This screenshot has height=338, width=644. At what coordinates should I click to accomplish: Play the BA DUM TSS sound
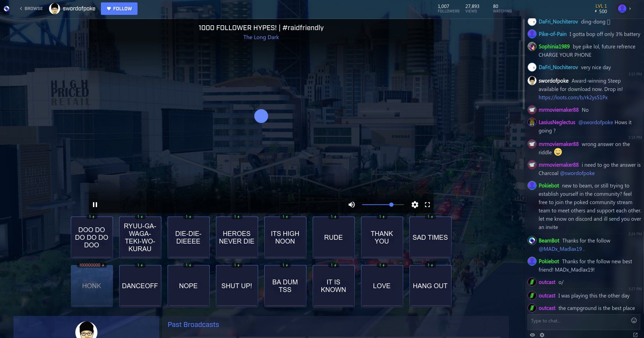[285, 286]
